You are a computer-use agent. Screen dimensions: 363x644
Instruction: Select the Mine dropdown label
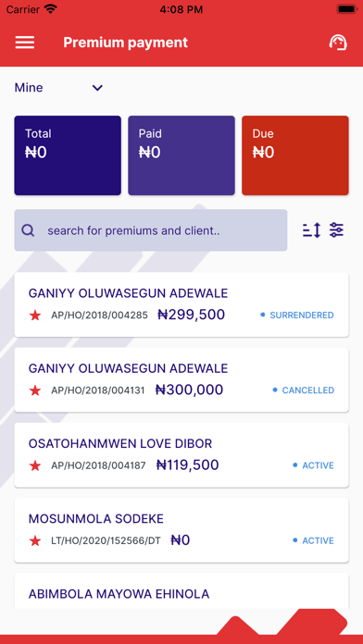point(29,88)
